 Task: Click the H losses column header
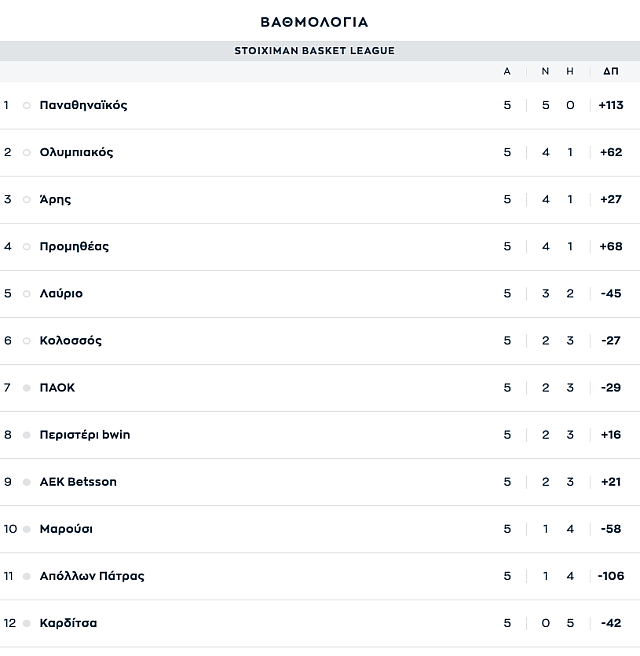pos(570,72)
